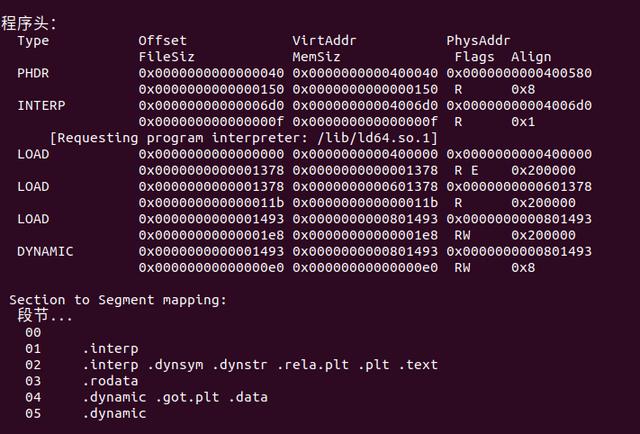
Task: Select the .text section name
Action: coord(418,365)
